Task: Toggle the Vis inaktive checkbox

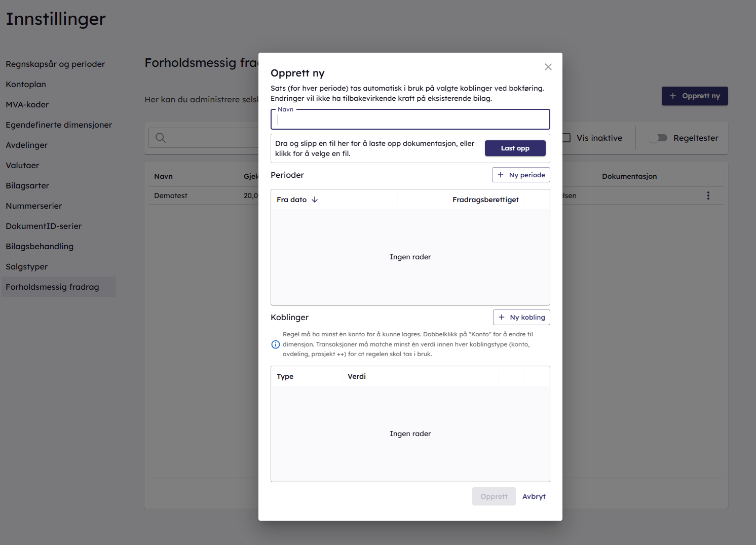Action: [x=566, y=138]
